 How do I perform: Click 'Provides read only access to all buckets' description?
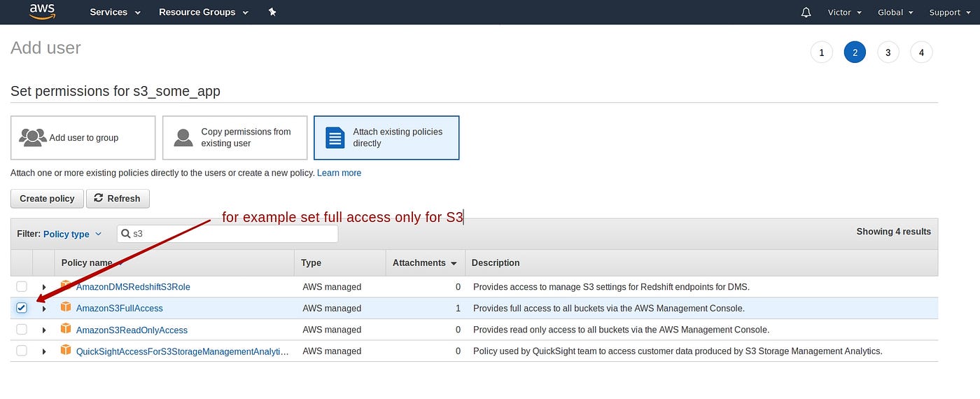coord(621,330)
